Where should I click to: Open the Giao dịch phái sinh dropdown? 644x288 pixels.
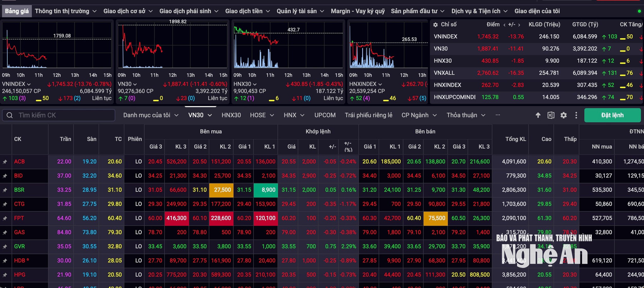189,11
